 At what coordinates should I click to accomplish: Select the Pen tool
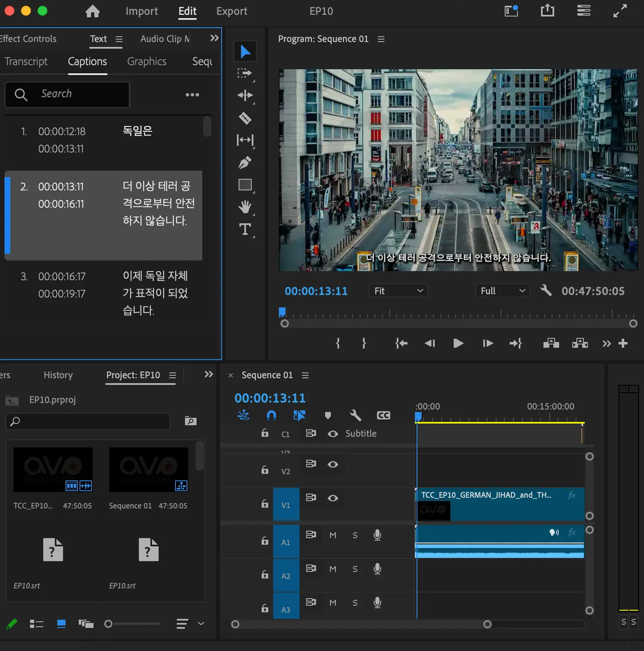pos(245,163)
